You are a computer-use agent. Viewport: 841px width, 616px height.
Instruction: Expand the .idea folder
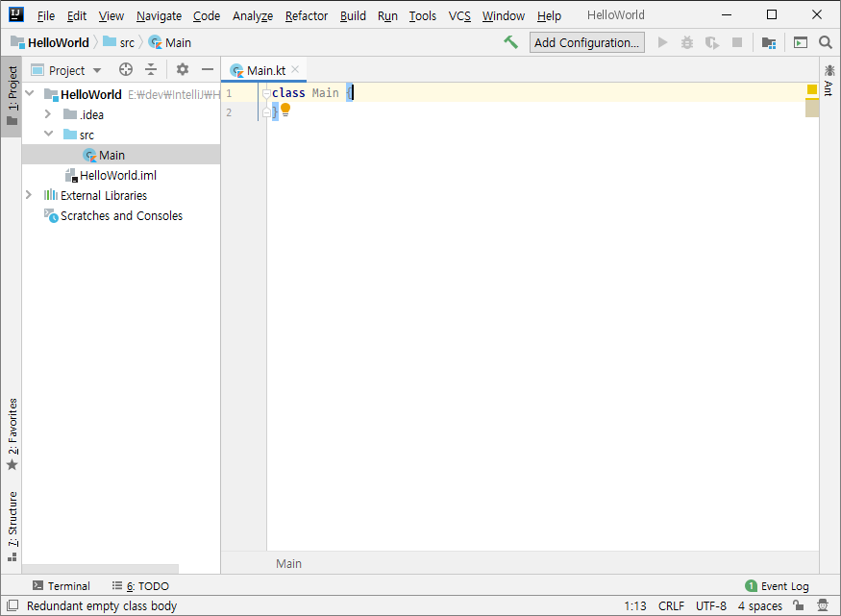click(x=48, y=114)
